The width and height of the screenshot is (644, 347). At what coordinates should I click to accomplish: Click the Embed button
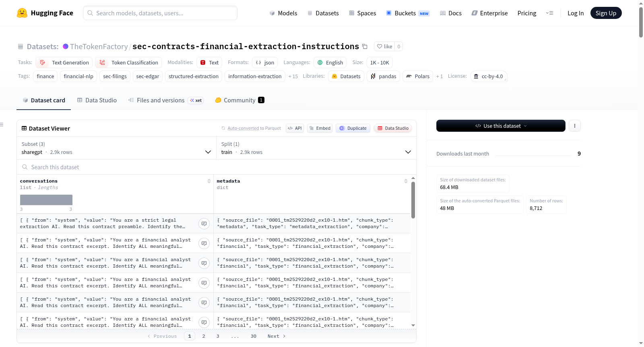[320, 128]
